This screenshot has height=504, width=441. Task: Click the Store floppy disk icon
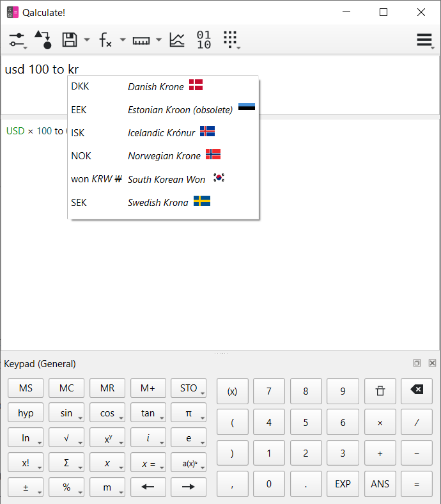(70, 40)
